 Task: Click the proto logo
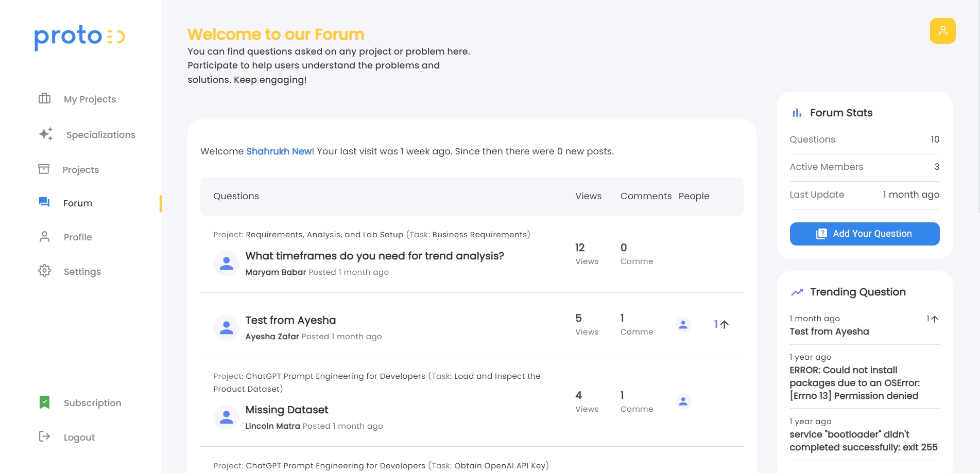(x=79, y=37)
